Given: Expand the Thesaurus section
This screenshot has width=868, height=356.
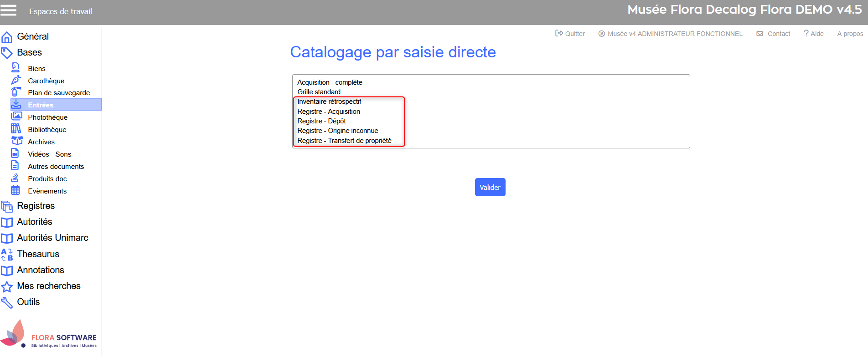Looking at the screenshot, I should (38, 254).
